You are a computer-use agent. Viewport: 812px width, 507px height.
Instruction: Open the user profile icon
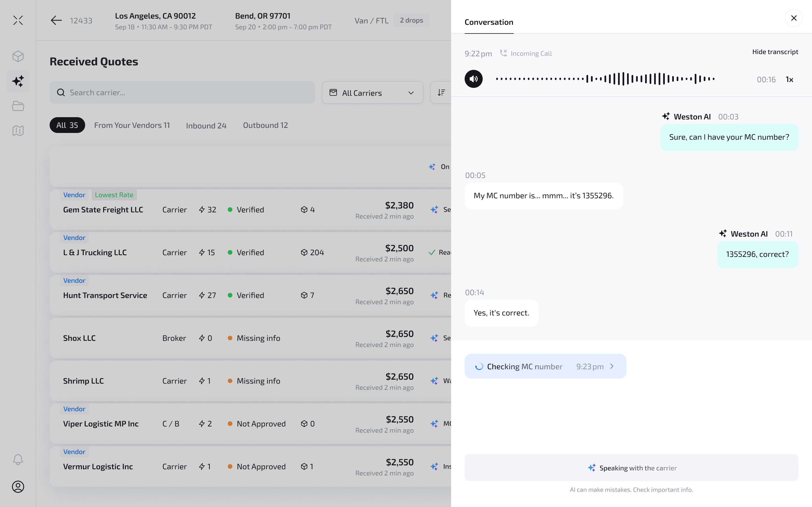tap(18, 486)
